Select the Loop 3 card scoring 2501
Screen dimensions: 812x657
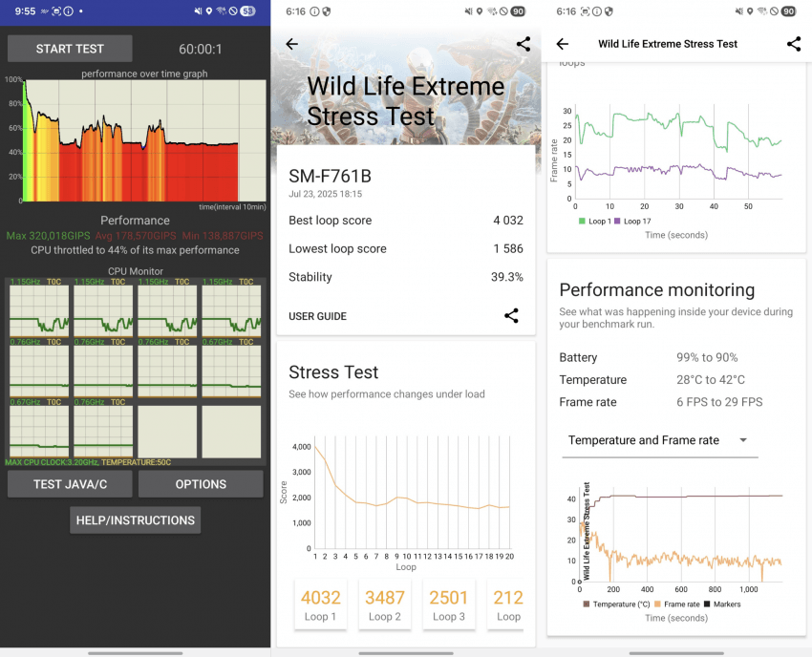click(x=448, y=604)
